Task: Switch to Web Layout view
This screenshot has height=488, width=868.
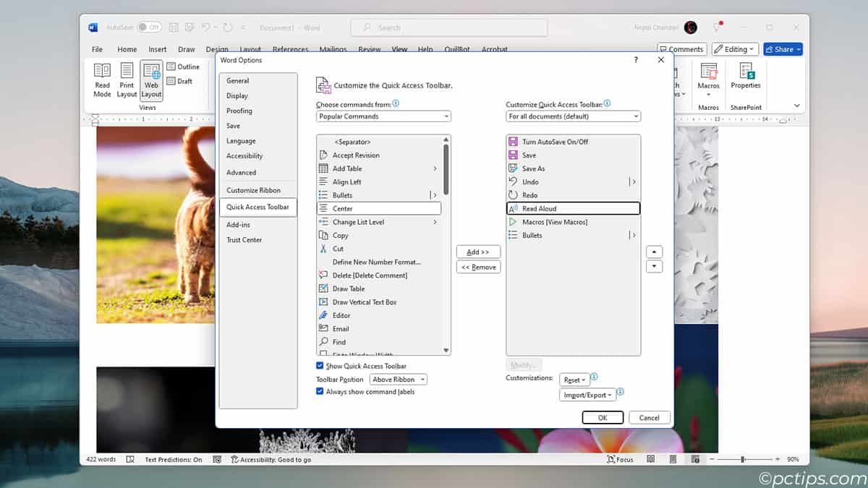Action: click(150, 80)
